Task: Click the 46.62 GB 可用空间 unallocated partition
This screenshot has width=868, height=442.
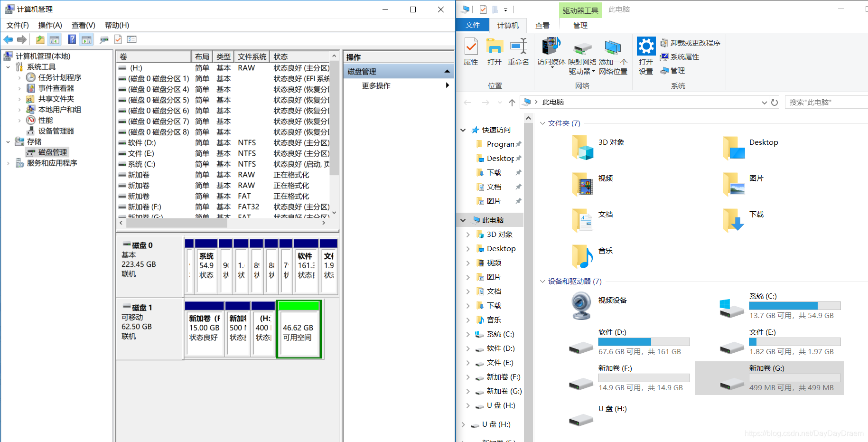Action: pos(299,329)
